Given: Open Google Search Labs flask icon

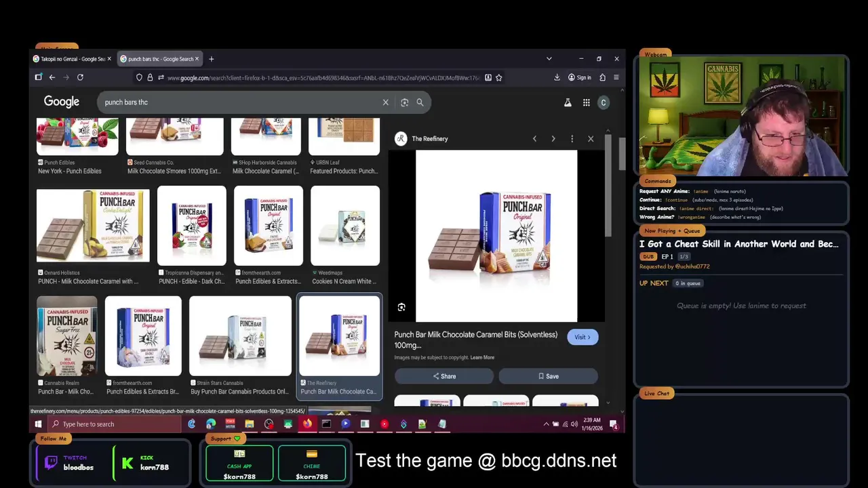Looking at the screenshot, I should pos(568,102).
